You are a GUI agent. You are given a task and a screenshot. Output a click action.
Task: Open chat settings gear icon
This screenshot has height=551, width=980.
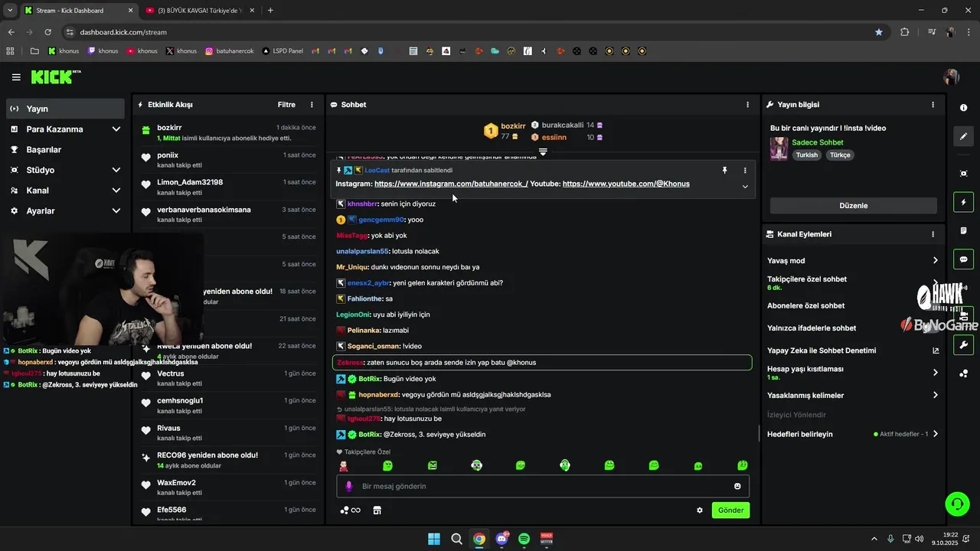coord(699,510)
